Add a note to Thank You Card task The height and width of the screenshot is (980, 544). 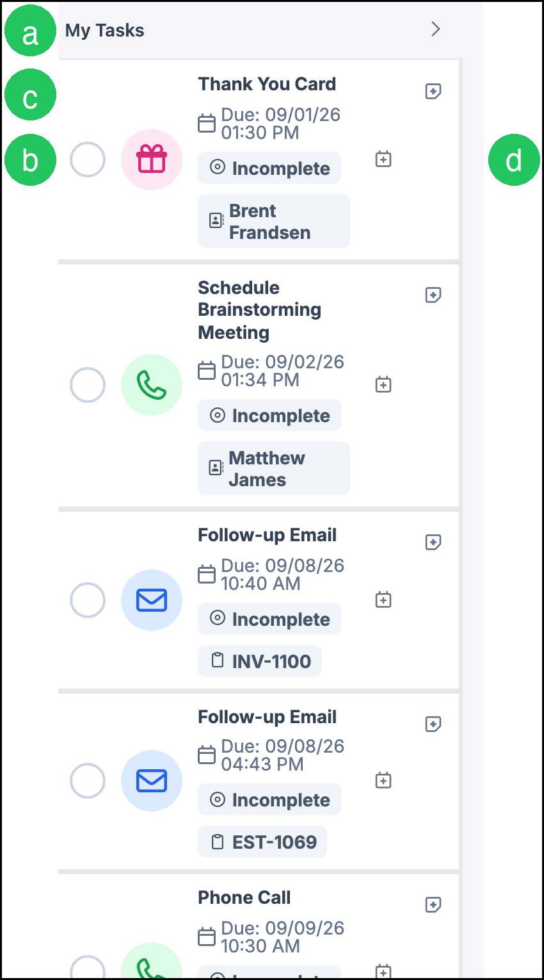point(433,92)
